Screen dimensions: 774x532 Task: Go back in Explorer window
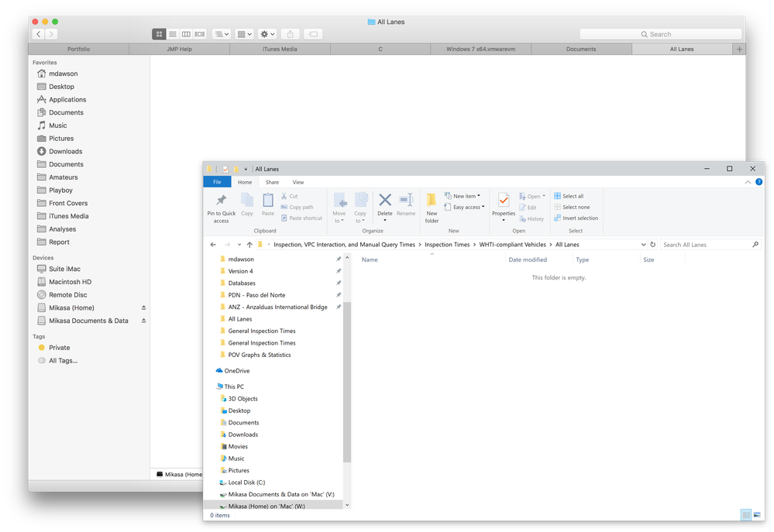pos(213,244)
